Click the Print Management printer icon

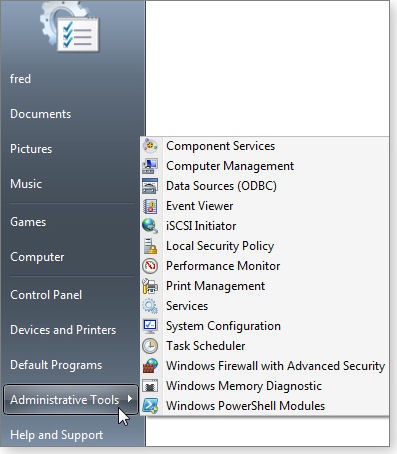click(x=150, y=286)
